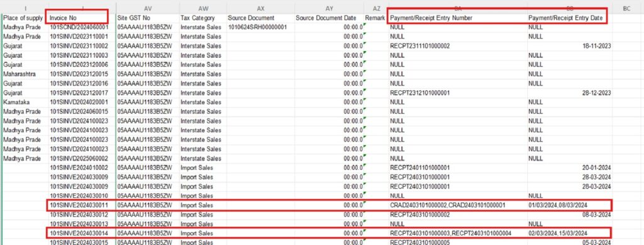Select receipt cell RECPT2312101000001
The width and height of the screenshot is (644, 245).
(x=458, y=93)
